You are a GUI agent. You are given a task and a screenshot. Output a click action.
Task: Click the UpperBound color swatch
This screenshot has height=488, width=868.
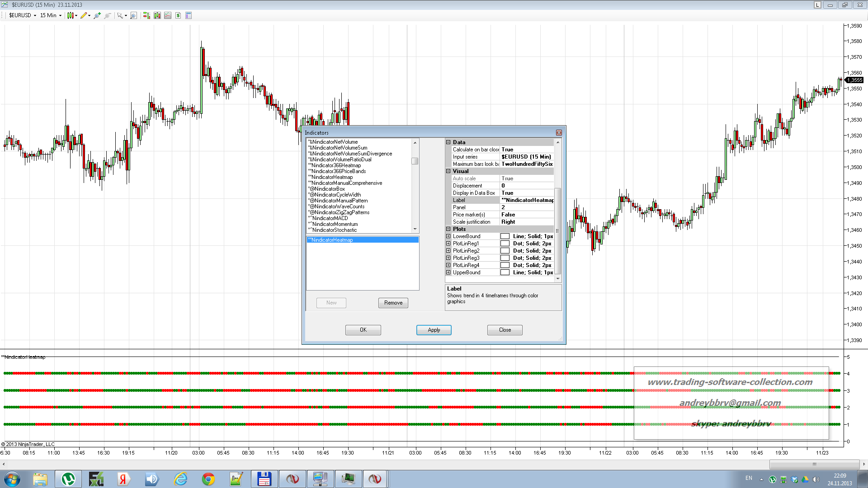pyautogui.click(x=505, y=272)
